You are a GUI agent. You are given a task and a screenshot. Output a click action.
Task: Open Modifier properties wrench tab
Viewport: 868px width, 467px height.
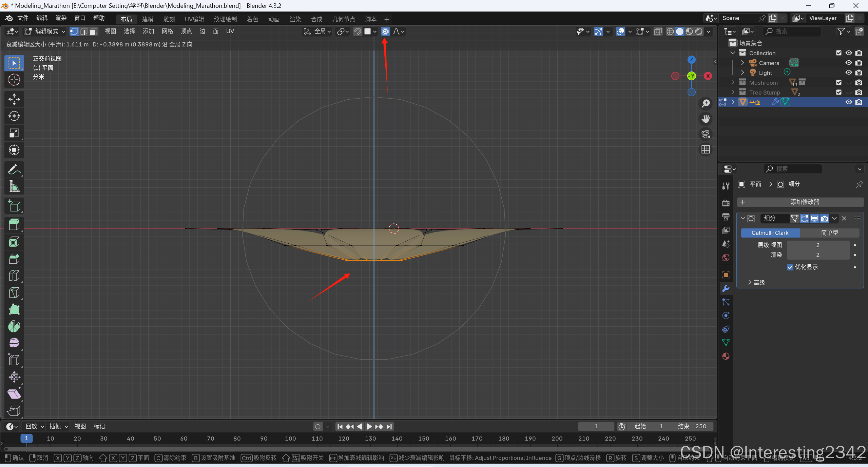pyautogui.click(x=726, y=288)
